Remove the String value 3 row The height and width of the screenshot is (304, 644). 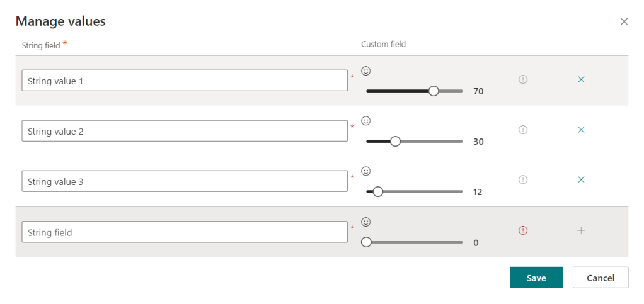click(581, 180)
